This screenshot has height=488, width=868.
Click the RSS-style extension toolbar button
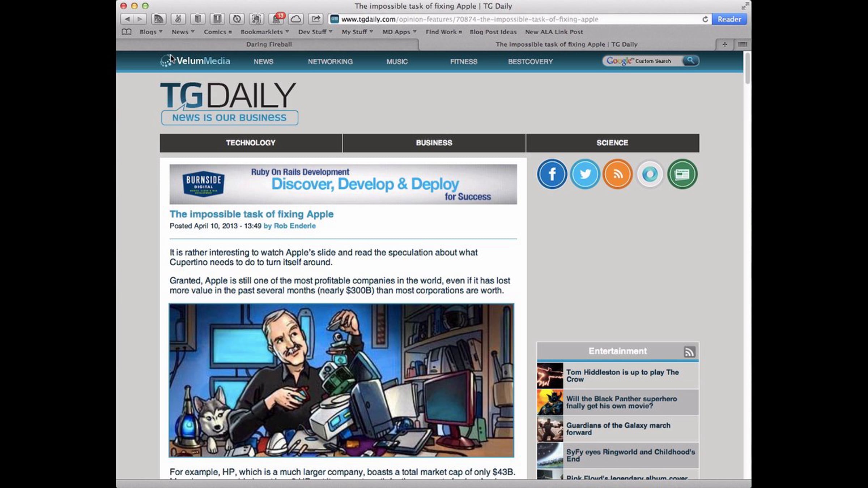159,19
